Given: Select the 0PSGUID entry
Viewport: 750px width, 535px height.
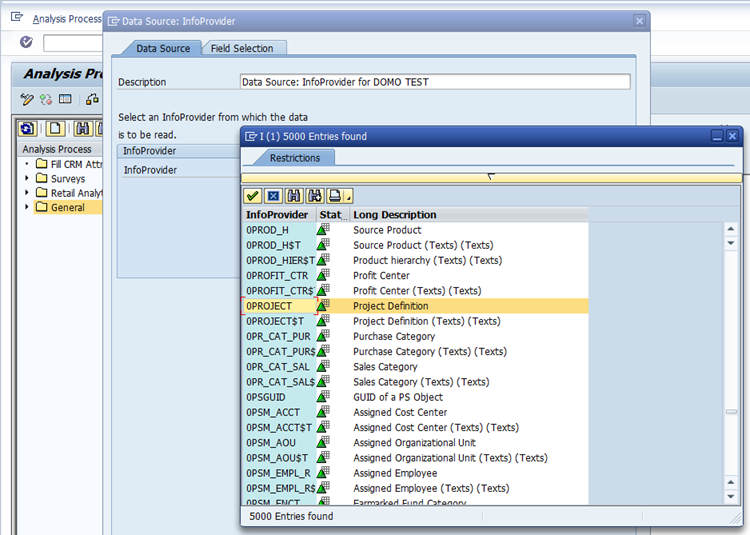Looking at the screenshot, I should 265,397.
